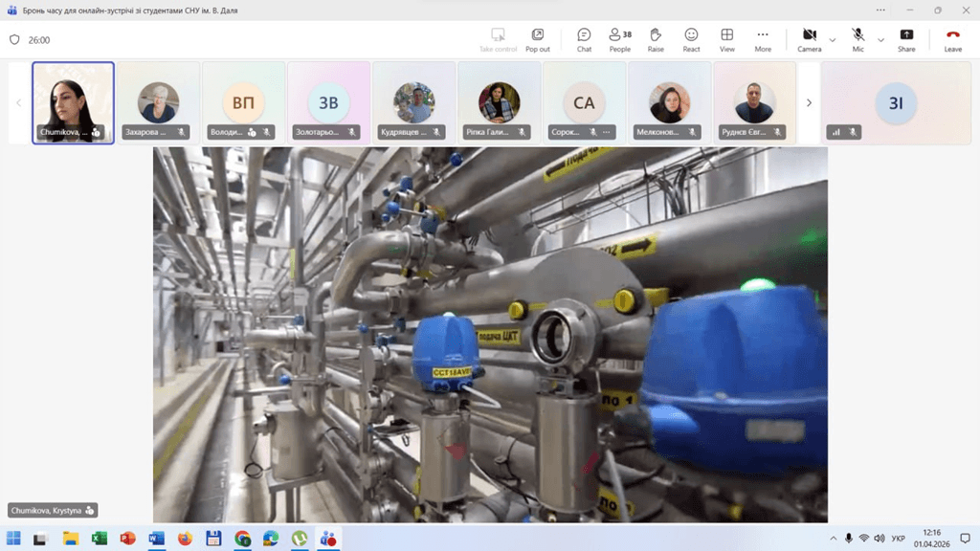Open the React emoji picker
This screenshot has height=551, width=980.
[x=691, y=39]
